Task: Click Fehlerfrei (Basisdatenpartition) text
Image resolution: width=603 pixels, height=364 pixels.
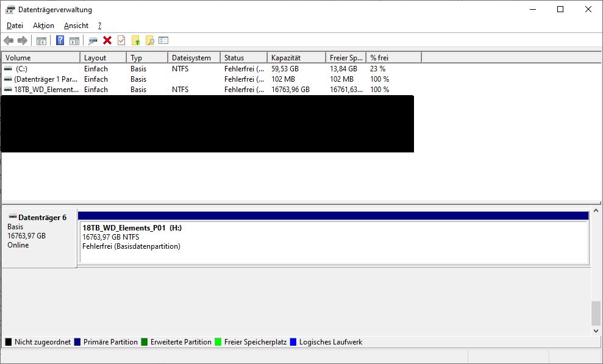Action: 131,246
